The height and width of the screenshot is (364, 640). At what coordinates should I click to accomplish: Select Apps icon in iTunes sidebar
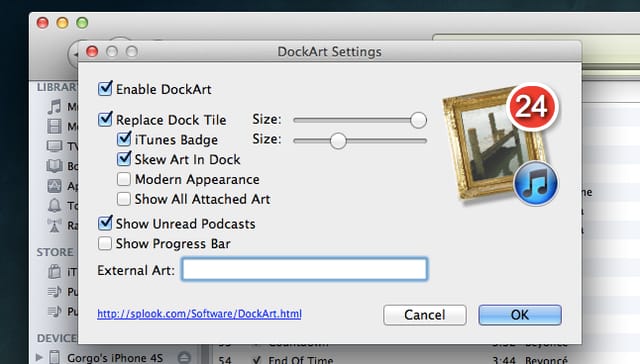54,186
